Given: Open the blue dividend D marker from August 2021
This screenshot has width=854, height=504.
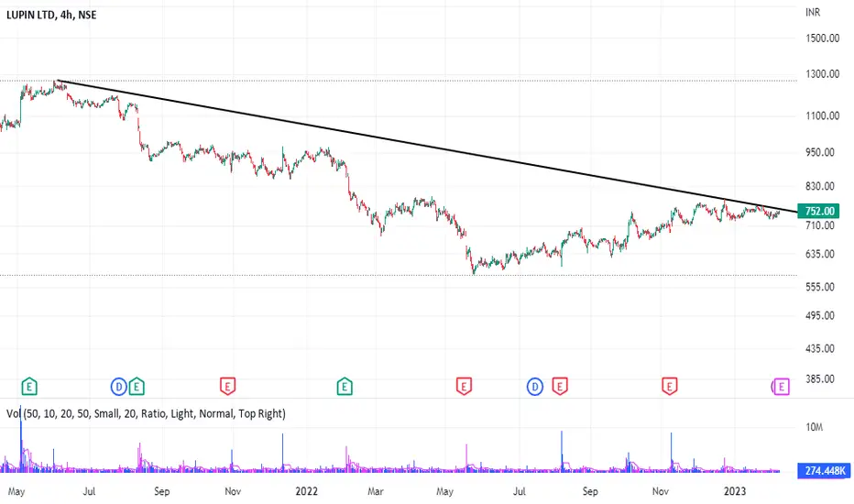Looking at the screenshot, I should (119, 387).
